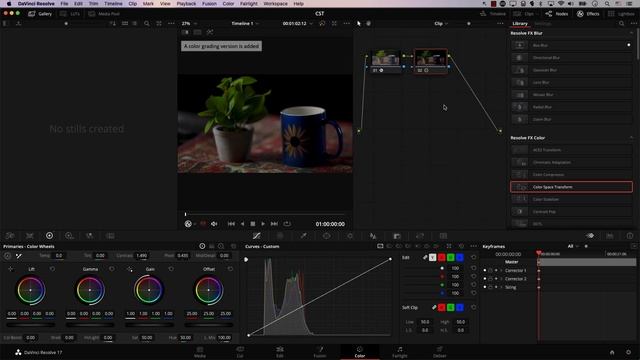Search the gallery magnifier icon
This screenshot has height=360, width=640.
coord(147,24)
